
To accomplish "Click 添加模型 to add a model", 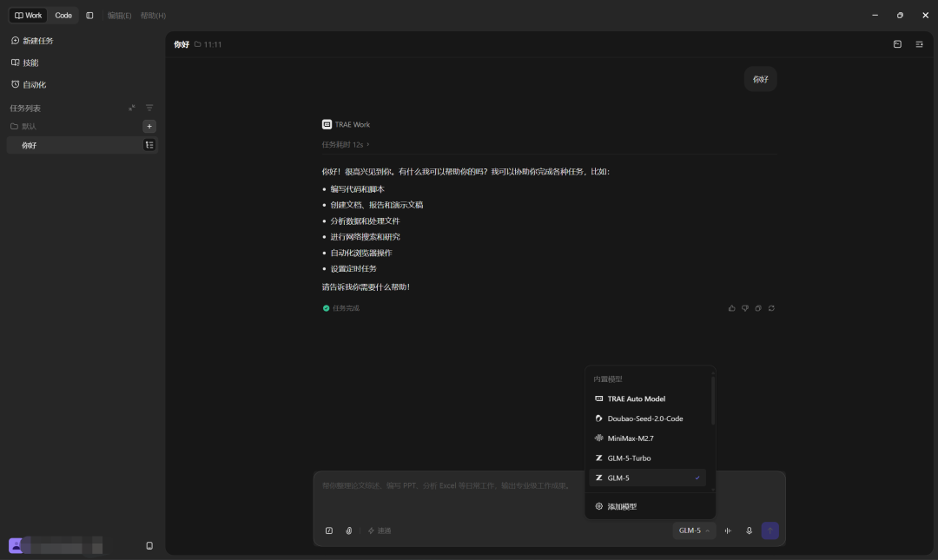I will coord(650,507).
